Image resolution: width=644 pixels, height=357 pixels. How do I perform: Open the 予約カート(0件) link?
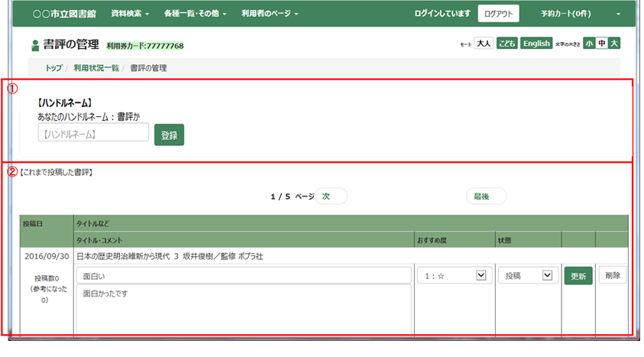(565, 14)
